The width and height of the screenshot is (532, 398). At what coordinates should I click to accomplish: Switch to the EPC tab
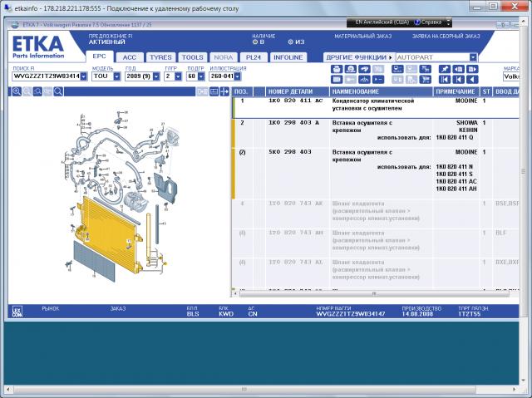click(99, 57)
